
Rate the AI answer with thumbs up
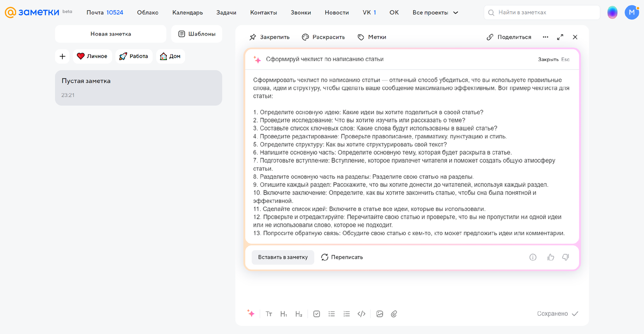coord(550,257)
